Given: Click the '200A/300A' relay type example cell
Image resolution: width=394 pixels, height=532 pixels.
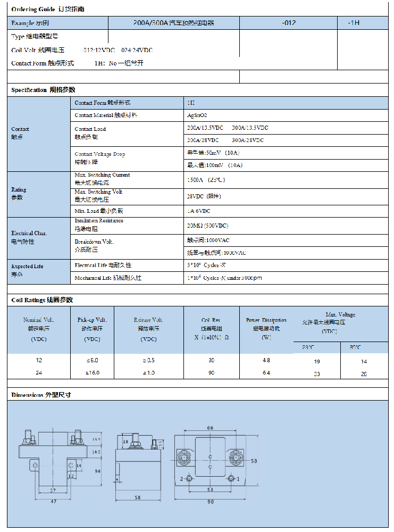Looking at the screenshot, I should (x=173, y=23).
